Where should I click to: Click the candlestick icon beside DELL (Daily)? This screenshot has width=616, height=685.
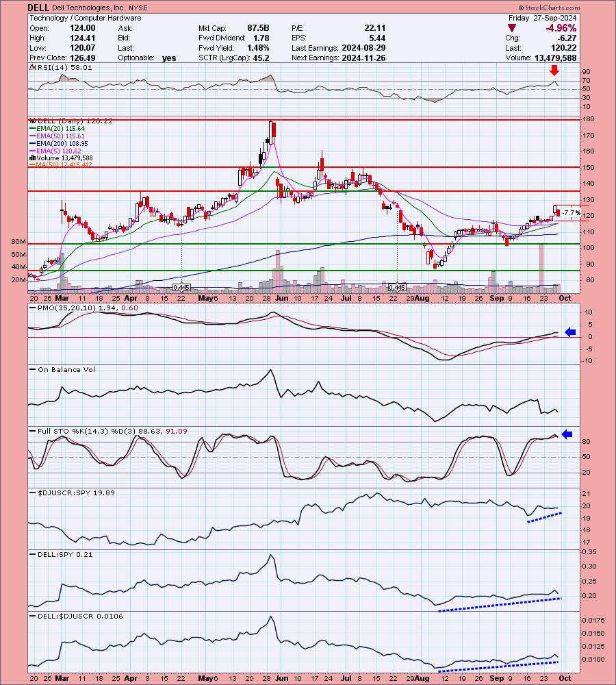[x=33, y=121]
